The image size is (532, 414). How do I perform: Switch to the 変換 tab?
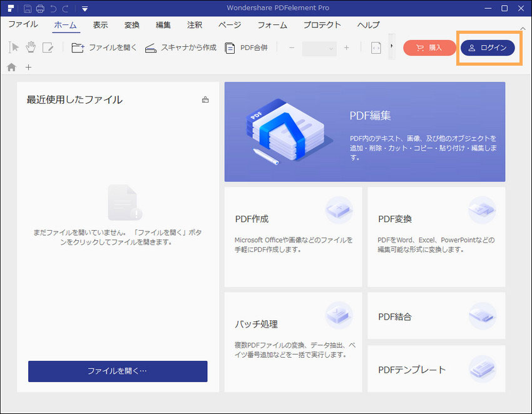131,25
